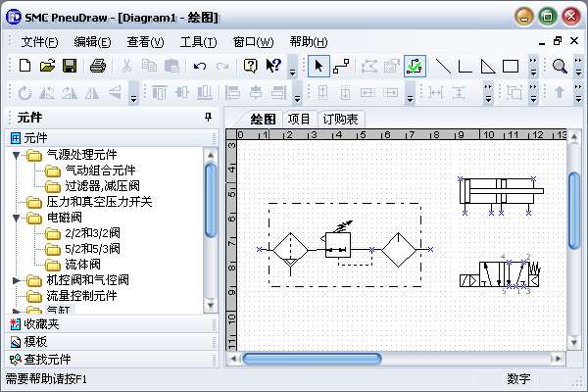
Task: Open a file with the folder icon
Action: pos(47,67)
